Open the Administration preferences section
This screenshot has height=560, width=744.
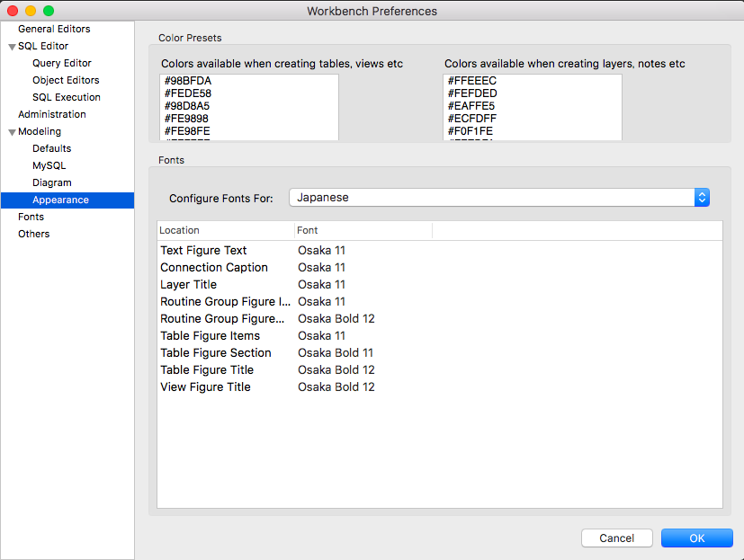52,114
